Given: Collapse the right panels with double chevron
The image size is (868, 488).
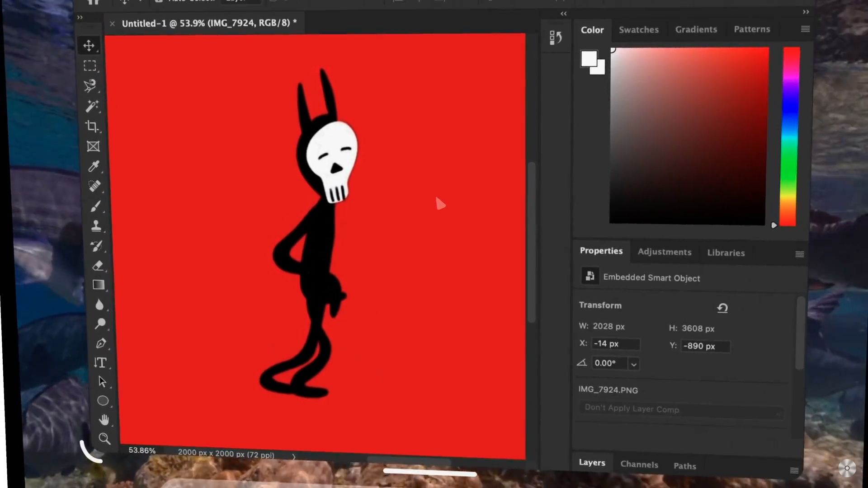Looking at the screenshot, I should 806,12.
